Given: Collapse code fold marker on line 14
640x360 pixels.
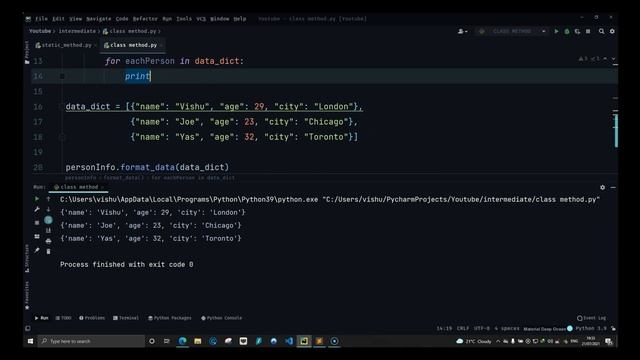Looking at the screenshot, I should click(62, 76).
